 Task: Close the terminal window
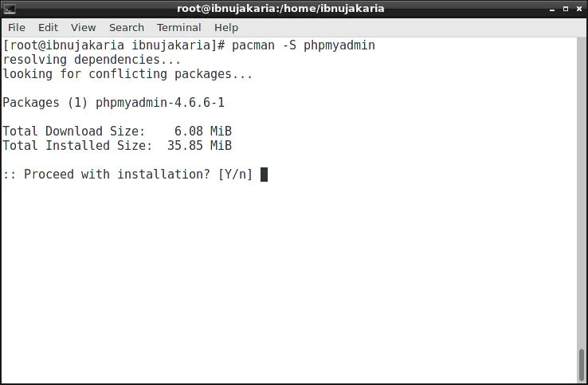point(579,9)
